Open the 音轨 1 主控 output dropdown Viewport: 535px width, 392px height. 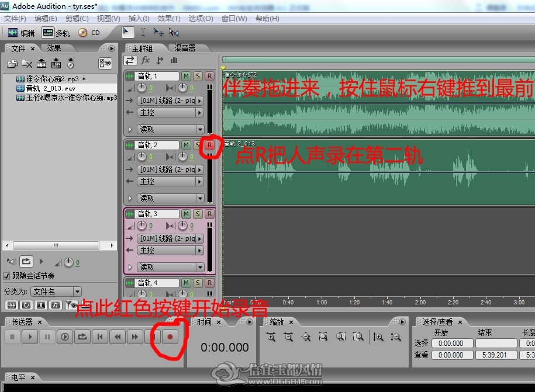[170, 113]
